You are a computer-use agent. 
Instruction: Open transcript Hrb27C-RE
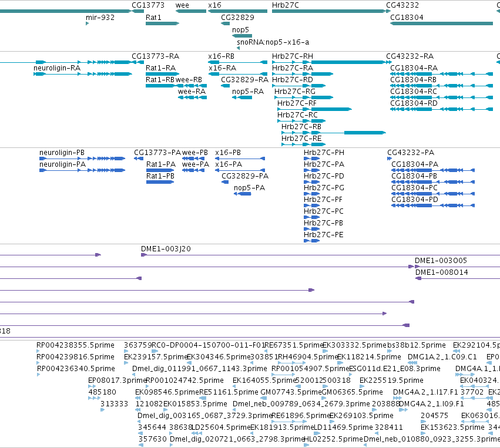(301, 139)
